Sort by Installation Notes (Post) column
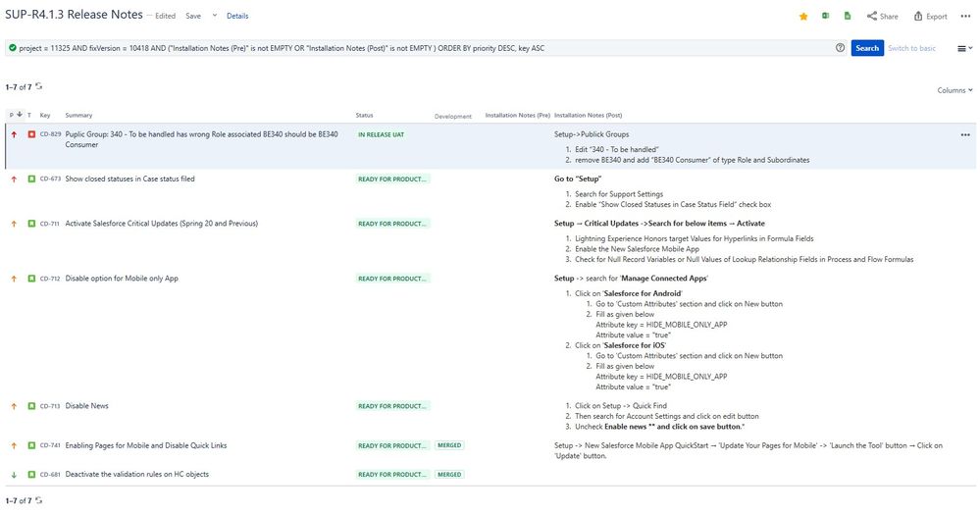The height and width of the screenshot is (514, 980). pos(589,115)
